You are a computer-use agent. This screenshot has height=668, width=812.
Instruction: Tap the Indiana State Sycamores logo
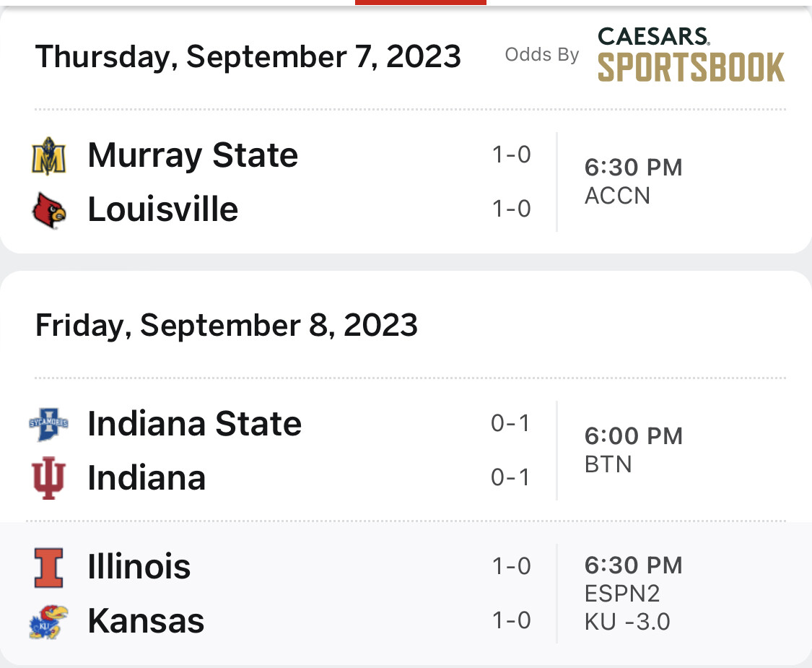[x=48, y=424]
